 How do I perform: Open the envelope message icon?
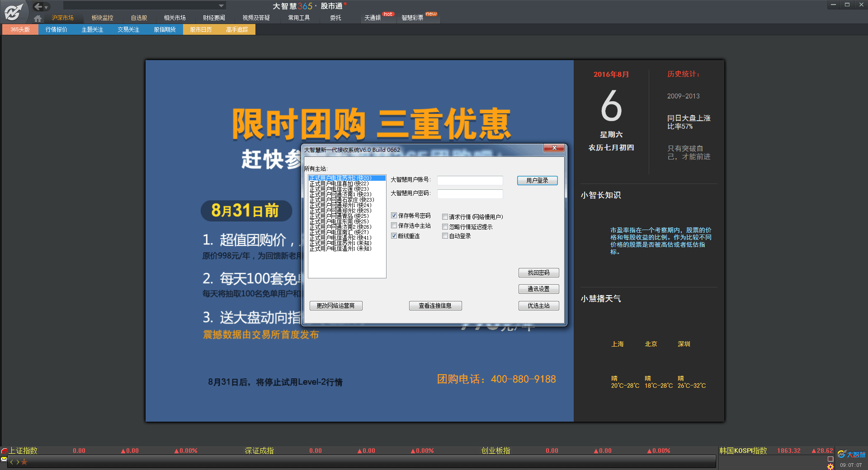pyautogui.click(x=4, y=459)
